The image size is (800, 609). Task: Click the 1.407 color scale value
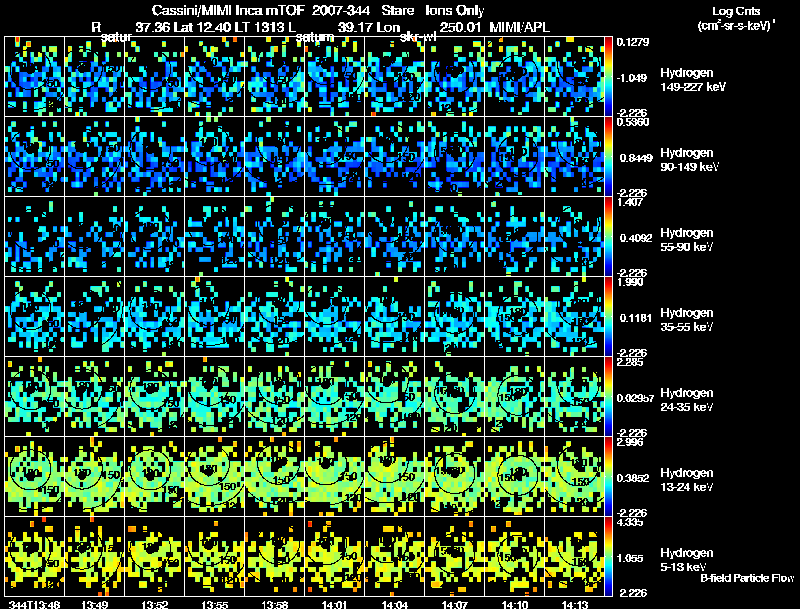[630, 202]
